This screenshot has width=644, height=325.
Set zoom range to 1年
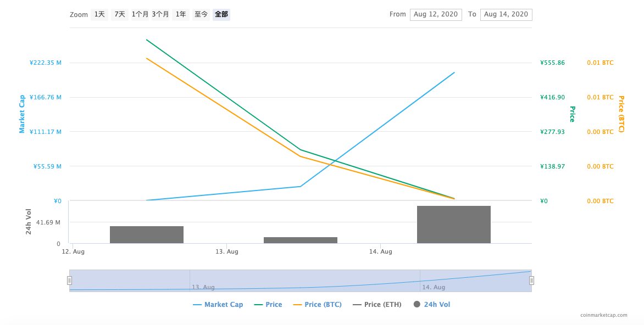[x=181, y=15]
